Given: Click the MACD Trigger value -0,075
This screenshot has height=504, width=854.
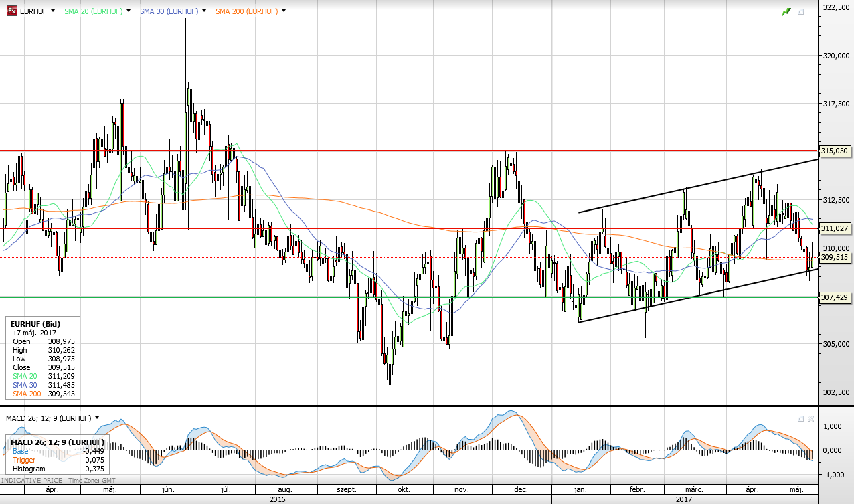Looking at the screenshot, I should pos(93,460).
